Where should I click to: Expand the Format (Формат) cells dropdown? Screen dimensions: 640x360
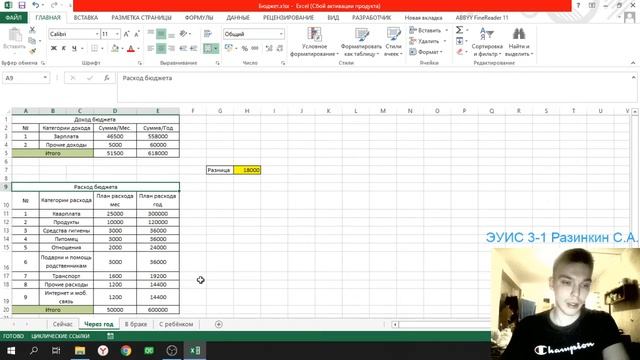coord(441,52)
